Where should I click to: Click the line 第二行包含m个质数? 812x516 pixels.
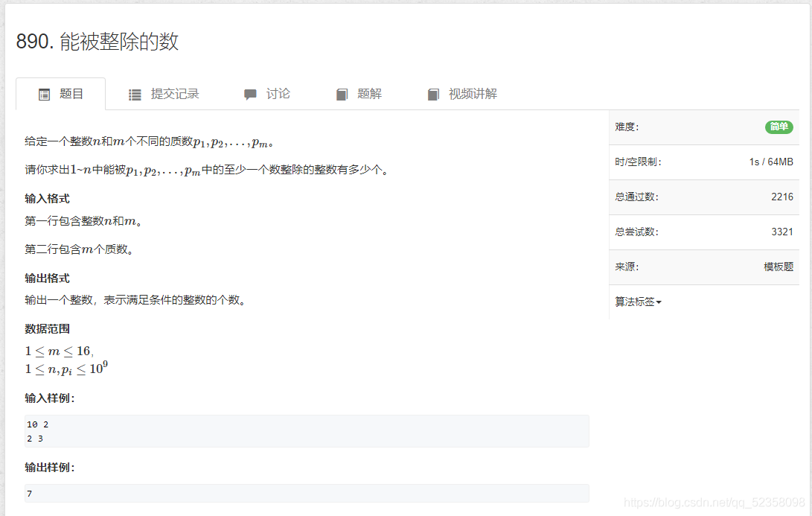80,249
